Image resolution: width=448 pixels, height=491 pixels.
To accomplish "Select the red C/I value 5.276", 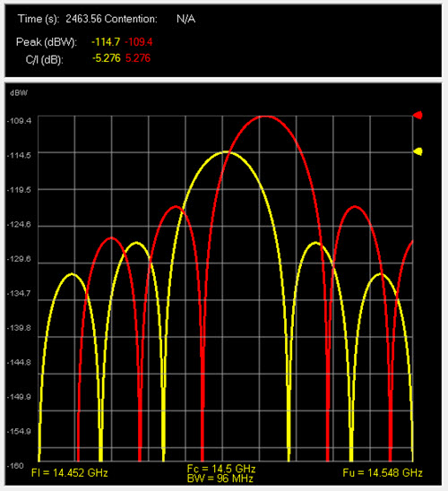I will point(138,58).
